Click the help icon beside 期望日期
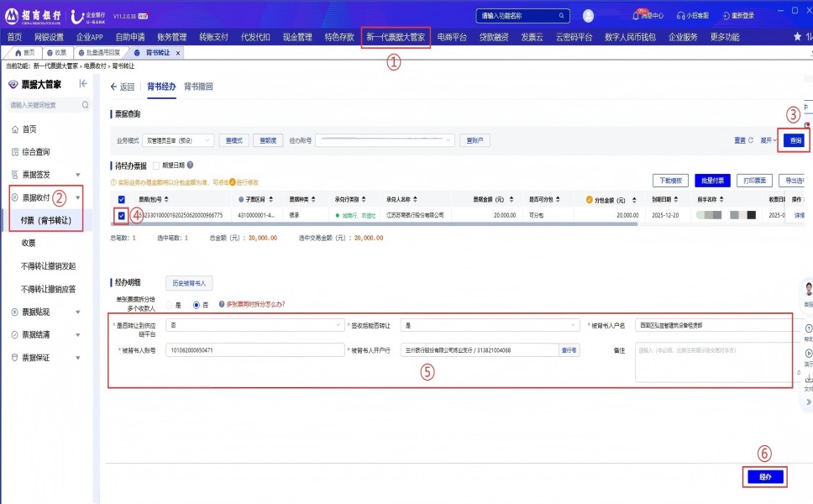 pyautogui.click(x=191, y=165)
